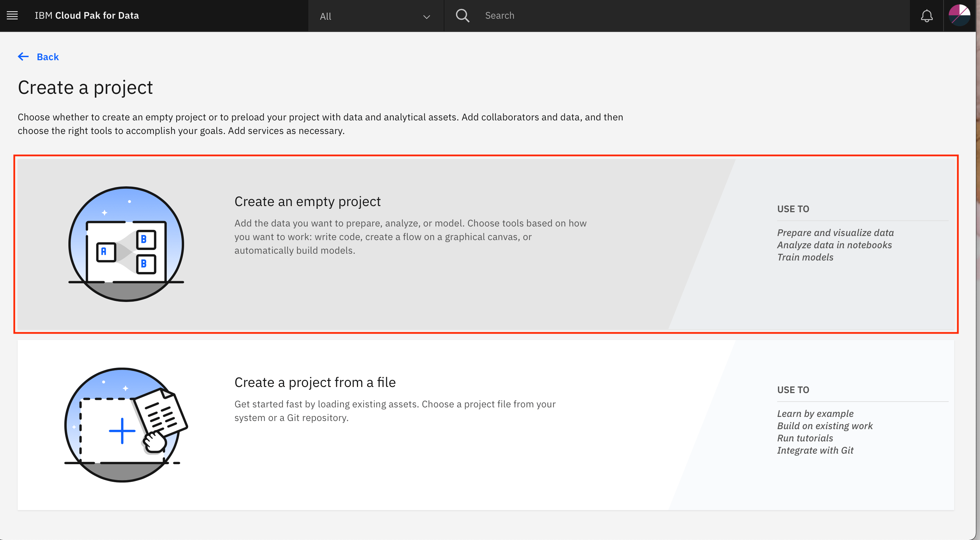Image resolution: width=980 pixels, height=540 pixels.
Task: Click Integrate with Git text
Action: pyautogui.click(x=815, y=450)
